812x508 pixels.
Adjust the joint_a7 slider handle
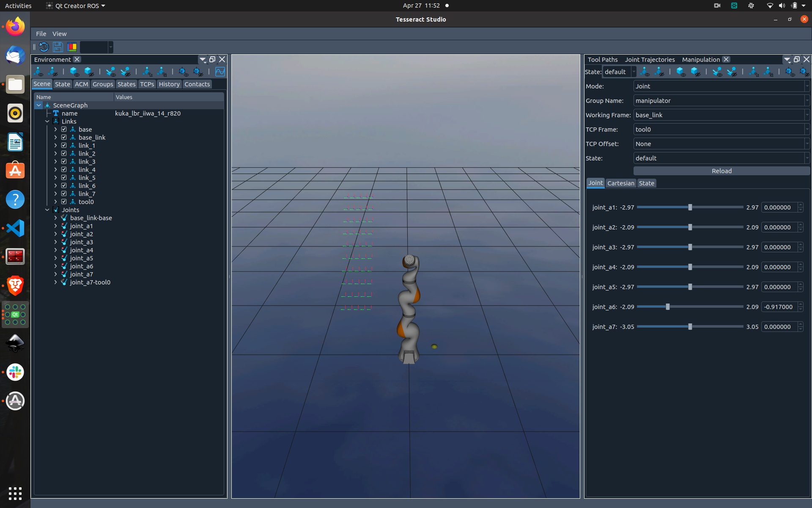click(x=690, y=326)
